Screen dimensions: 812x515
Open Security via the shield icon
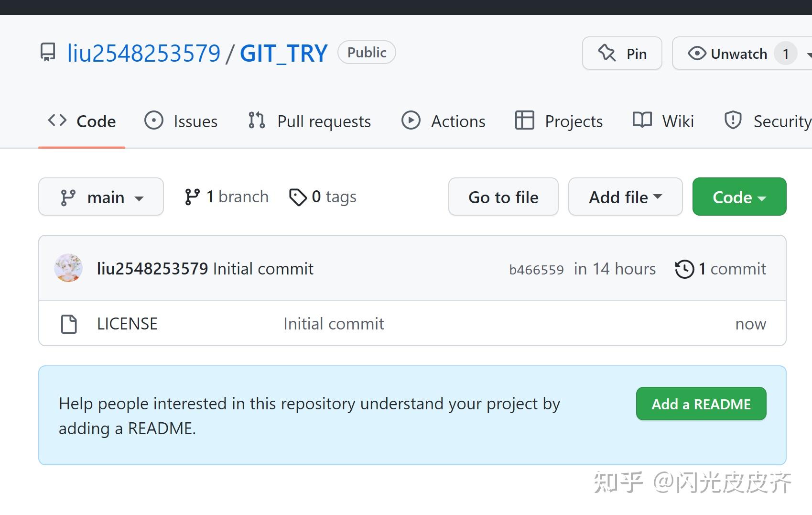pyautogui.click(x=733, y=121)
